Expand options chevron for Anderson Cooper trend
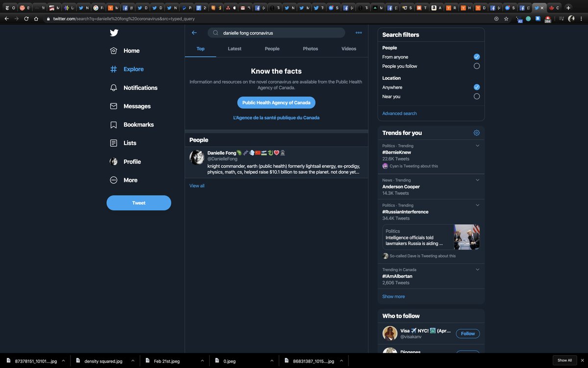The image size is (588, 368). click(477, 180)
